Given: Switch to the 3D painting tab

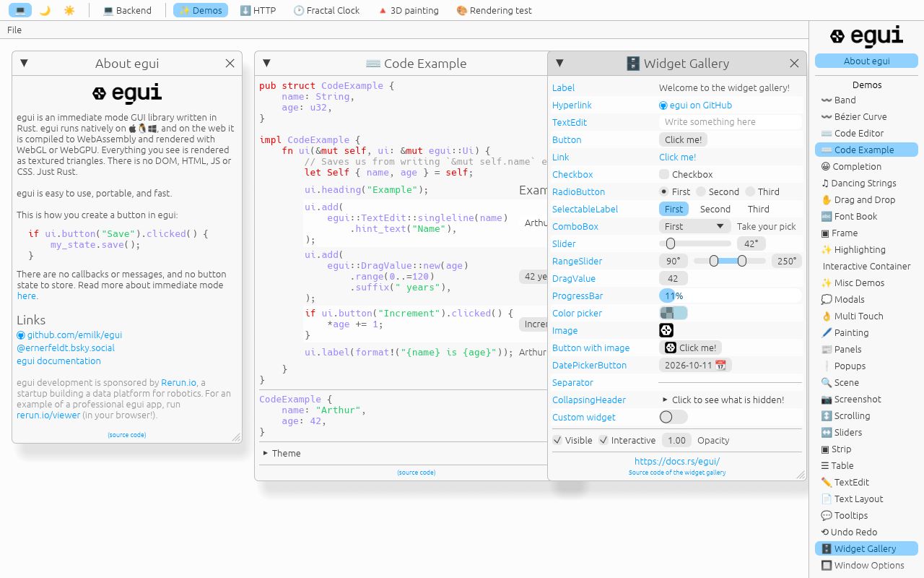Looking at the screenshot, I should click(408, 10).
